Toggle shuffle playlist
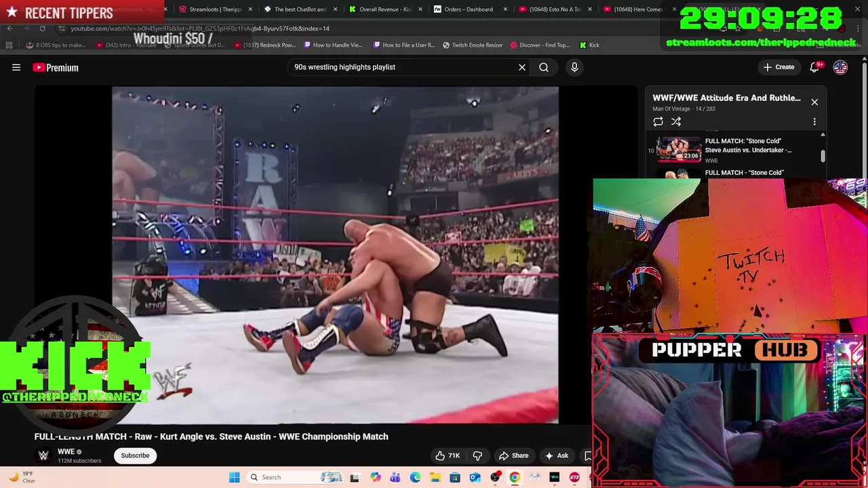This screenshot has width=868, height=488. pos(676,122)
